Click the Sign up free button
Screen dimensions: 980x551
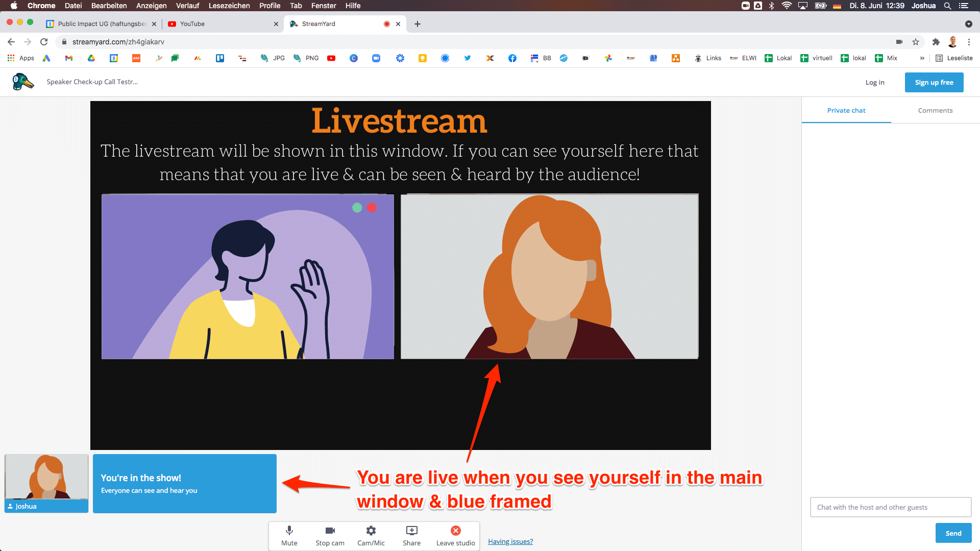[x=934, y=82]
